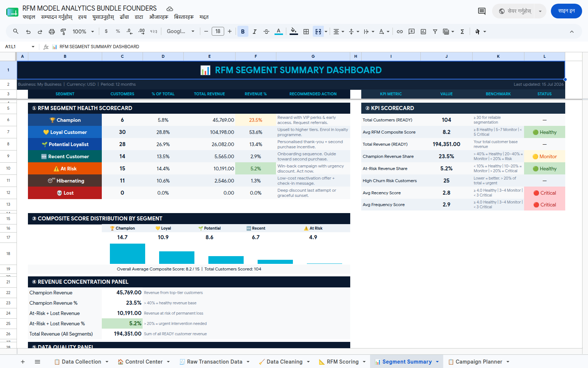Toggle strikethrough formatting

point(266,32)
